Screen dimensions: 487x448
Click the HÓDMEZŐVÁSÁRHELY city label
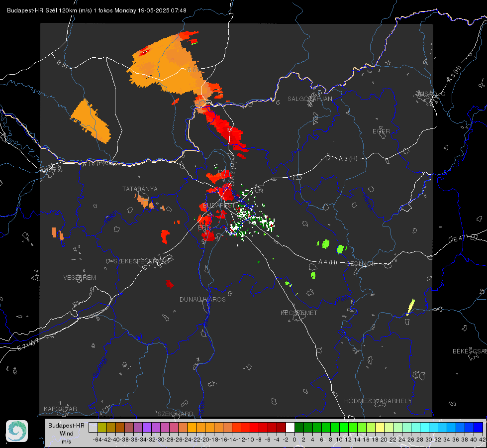click(x=378, y=401)
